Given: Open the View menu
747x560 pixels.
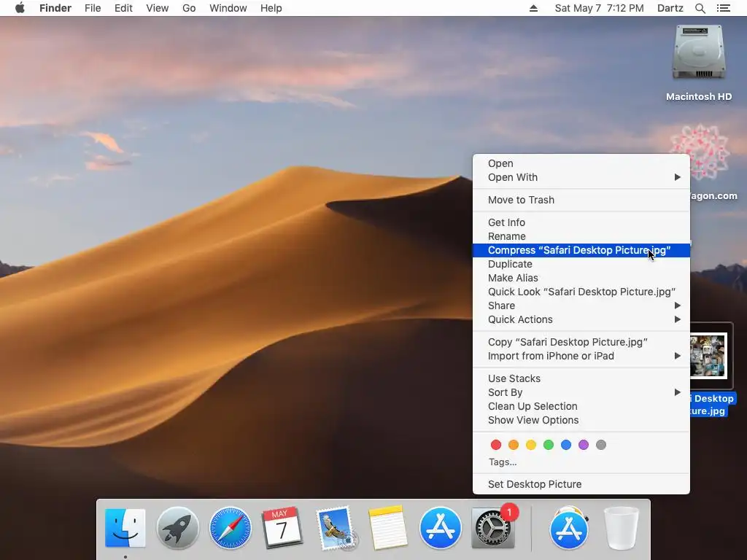Looking at the screenshot, I should coord(158,8).
